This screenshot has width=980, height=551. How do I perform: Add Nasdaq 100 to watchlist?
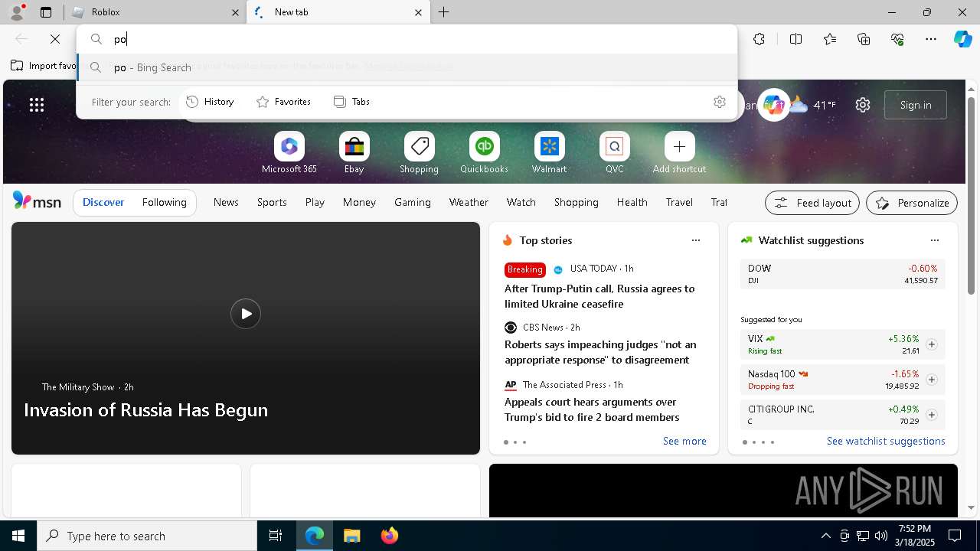pos(932,380)
